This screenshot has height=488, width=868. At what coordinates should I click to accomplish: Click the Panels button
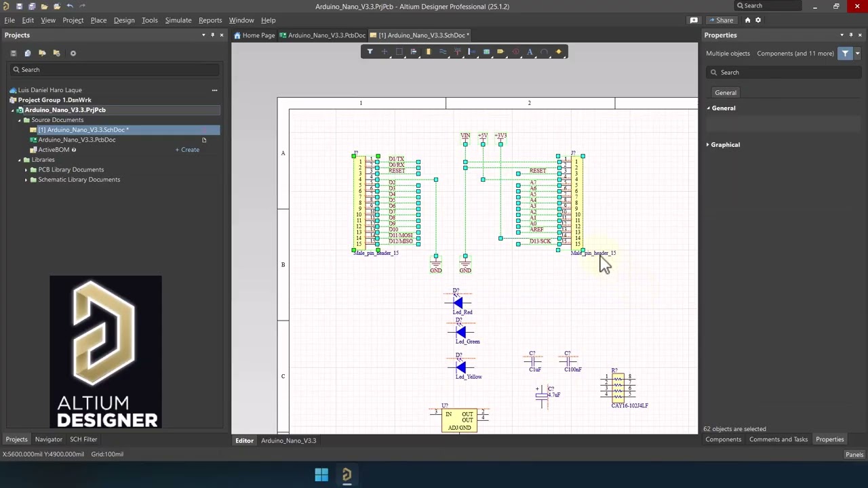854,455
